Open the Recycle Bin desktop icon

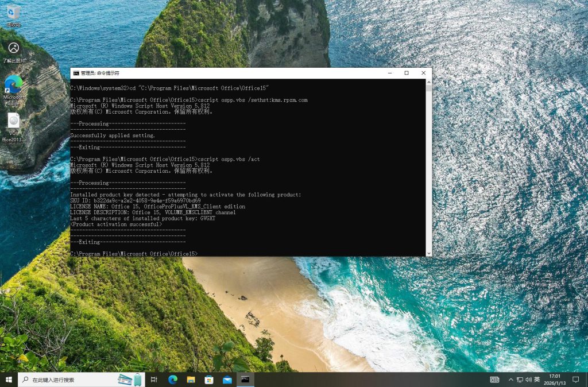[14, 14]
